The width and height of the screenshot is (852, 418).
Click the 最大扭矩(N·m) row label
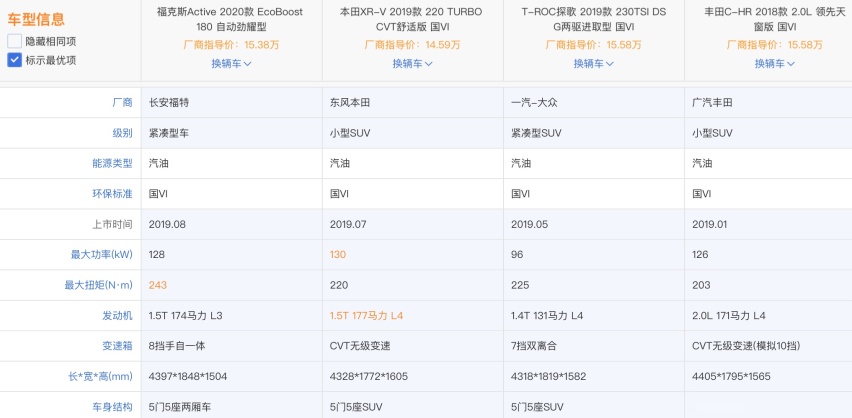coord(98,285)
